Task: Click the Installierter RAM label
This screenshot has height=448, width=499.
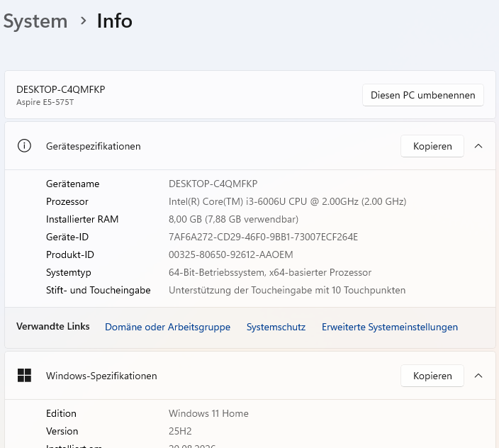Action: click(x=82, y=219)
